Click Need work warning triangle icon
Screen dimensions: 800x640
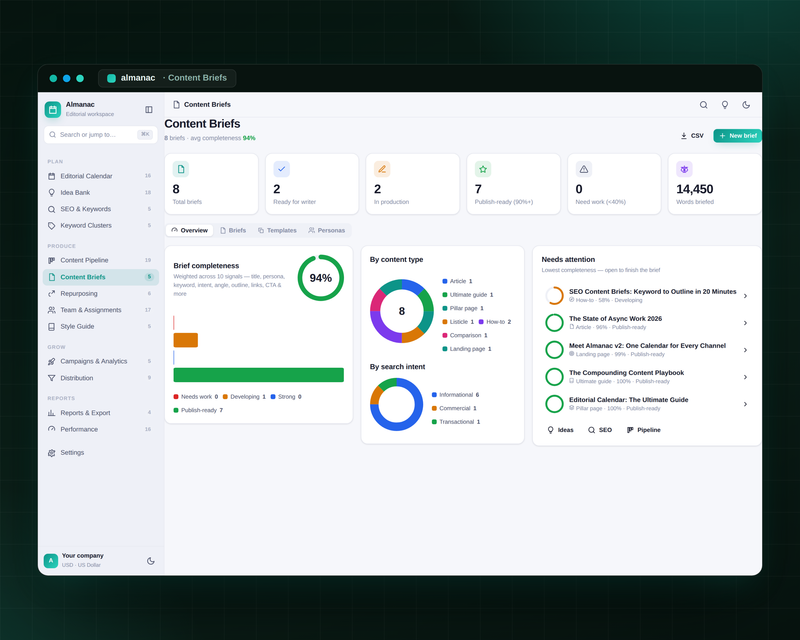pyautogui.click(x=584, y=169)
